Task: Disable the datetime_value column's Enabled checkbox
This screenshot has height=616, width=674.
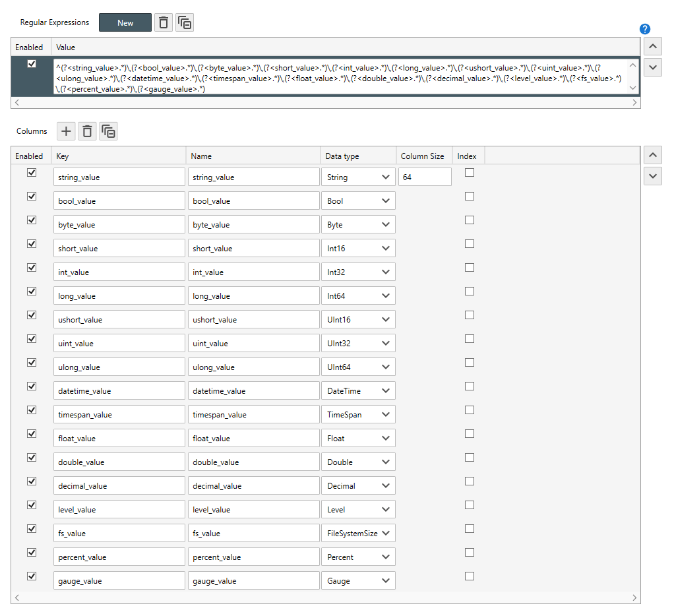Action: click(31, 386)
